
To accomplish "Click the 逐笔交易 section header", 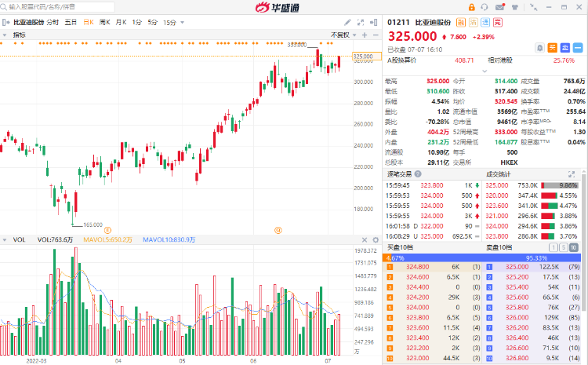I will tap(399, 173).
